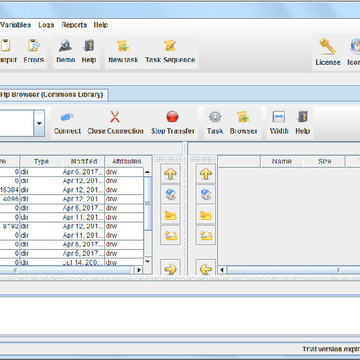Expand the connection combo box arrow
The width and height of the screenshot is (360, 360).
coord(39,123)
